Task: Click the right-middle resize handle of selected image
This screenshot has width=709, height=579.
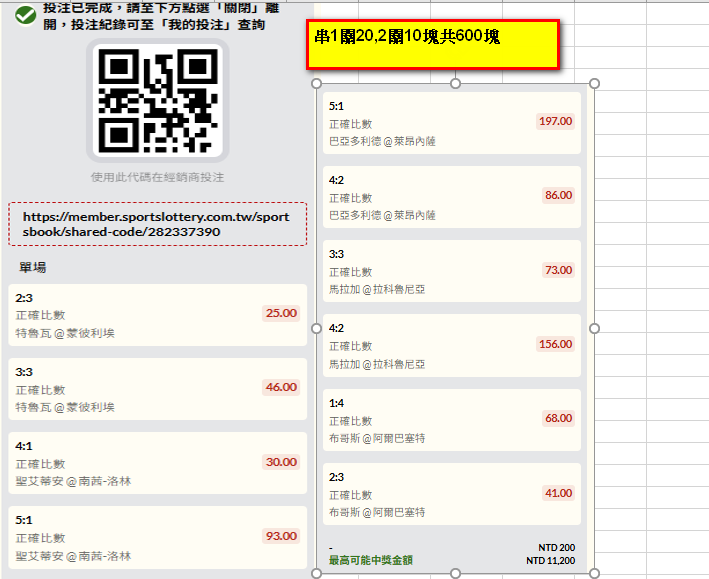Action: point(595,328)
